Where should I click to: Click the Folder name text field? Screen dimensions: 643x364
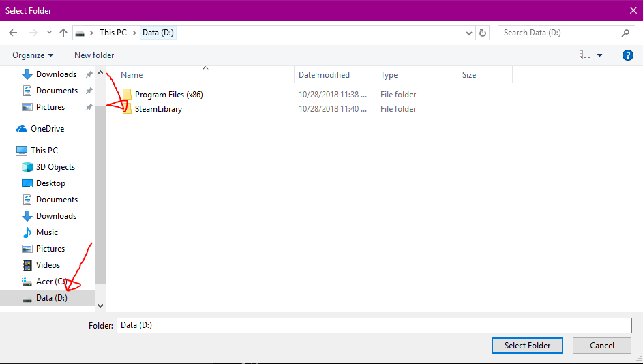(x=374, y=325)
